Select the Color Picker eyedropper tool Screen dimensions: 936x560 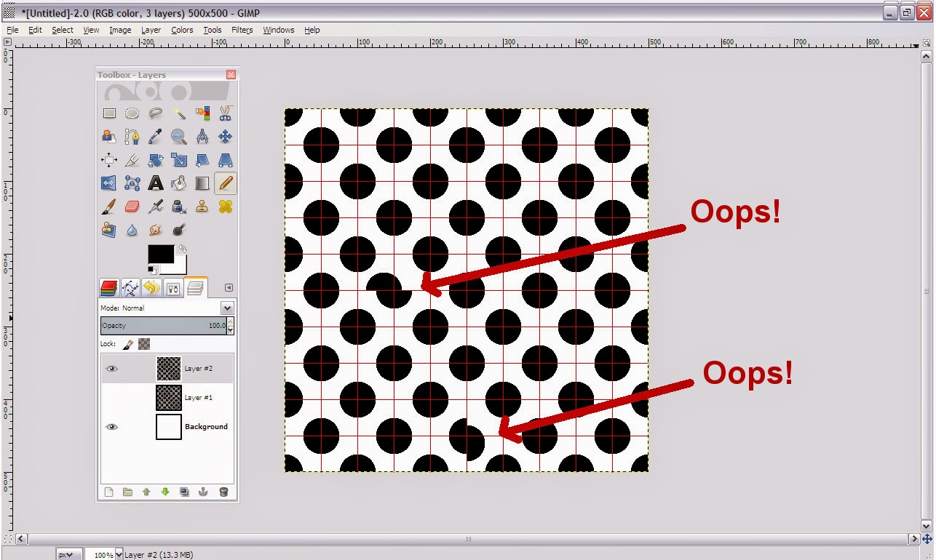click(155, 136)
